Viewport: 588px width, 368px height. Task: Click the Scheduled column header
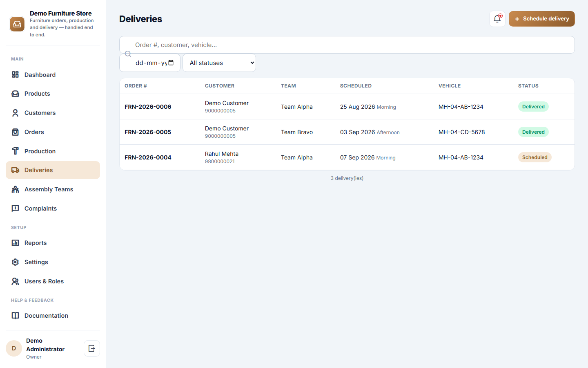(356, 86)
